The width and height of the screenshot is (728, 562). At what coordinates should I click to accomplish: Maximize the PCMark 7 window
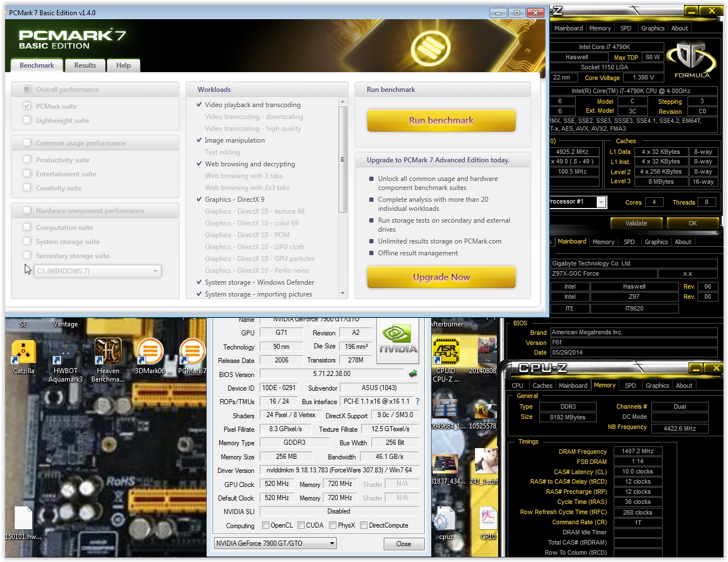pos(517,12)
